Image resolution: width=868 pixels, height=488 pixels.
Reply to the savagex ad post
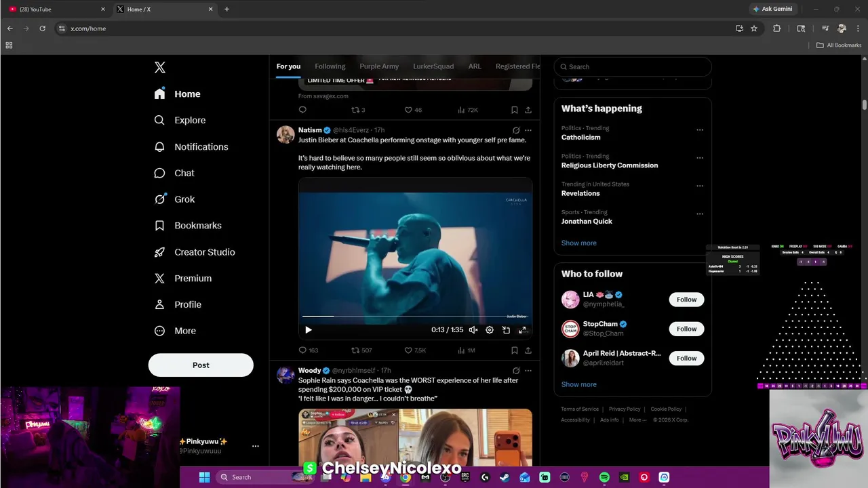pyautogui.click(x=302, y=110)
